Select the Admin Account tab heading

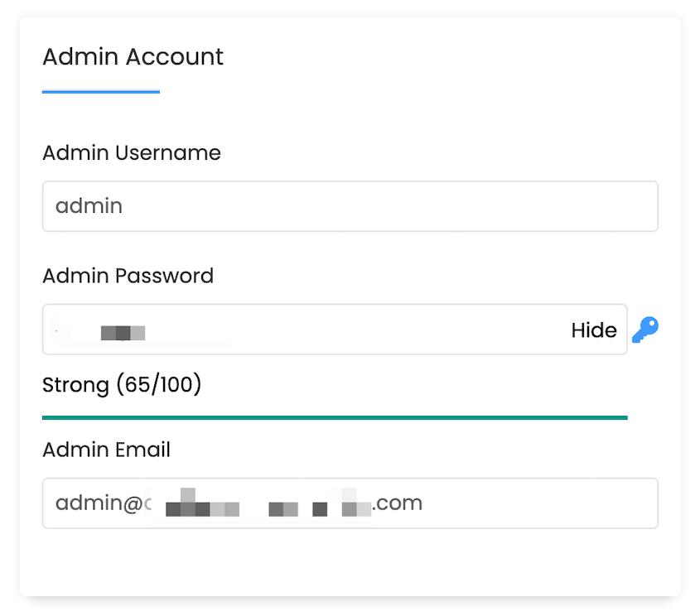pos(133,56)
